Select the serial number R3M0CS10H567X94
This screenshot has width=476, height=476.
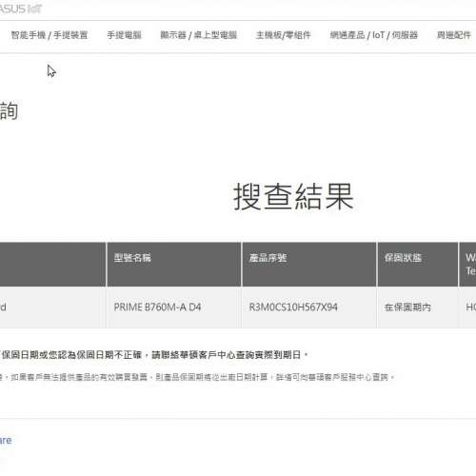click(293, 307)
